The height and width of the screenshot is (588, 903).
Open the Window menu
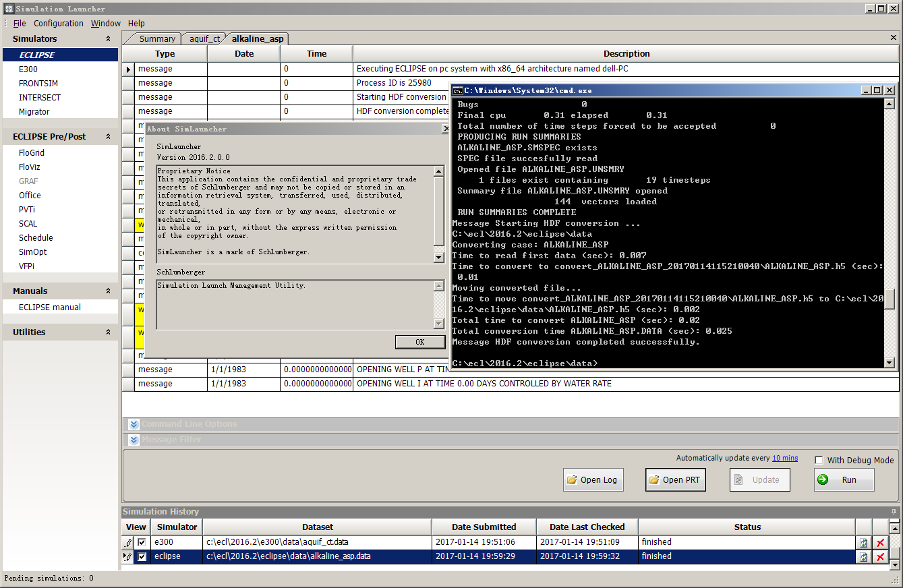[106, 23]
